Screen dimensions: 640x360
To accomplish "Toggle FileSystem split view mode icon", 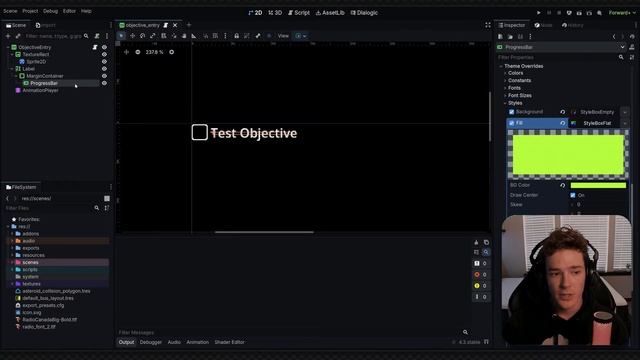I will point(107,198).
